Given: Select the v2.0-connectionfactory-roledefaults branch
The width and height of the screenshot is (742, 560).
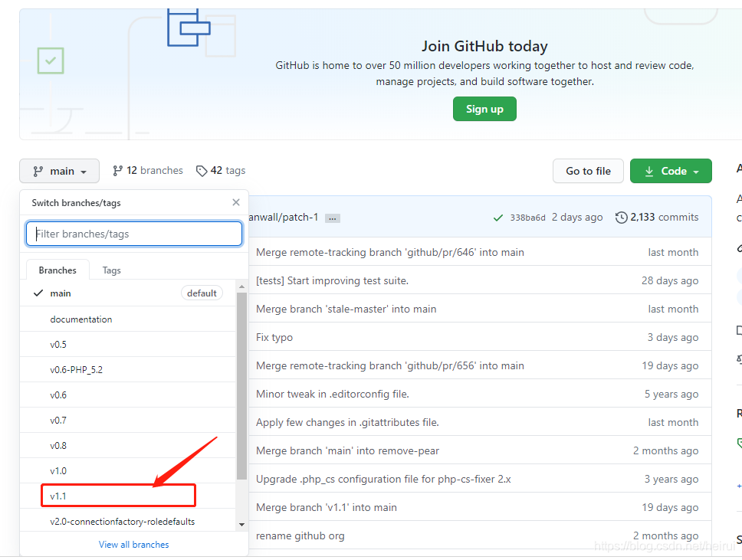Looking at the screenshot, I should [x=128, y=521].
